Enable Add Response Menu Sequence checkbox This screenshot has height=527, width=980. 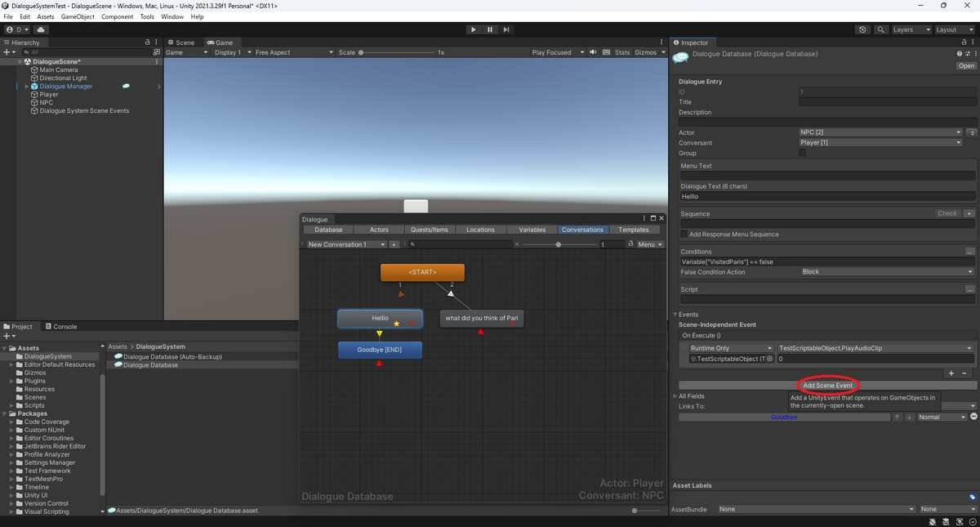click(x=684, y=234)
